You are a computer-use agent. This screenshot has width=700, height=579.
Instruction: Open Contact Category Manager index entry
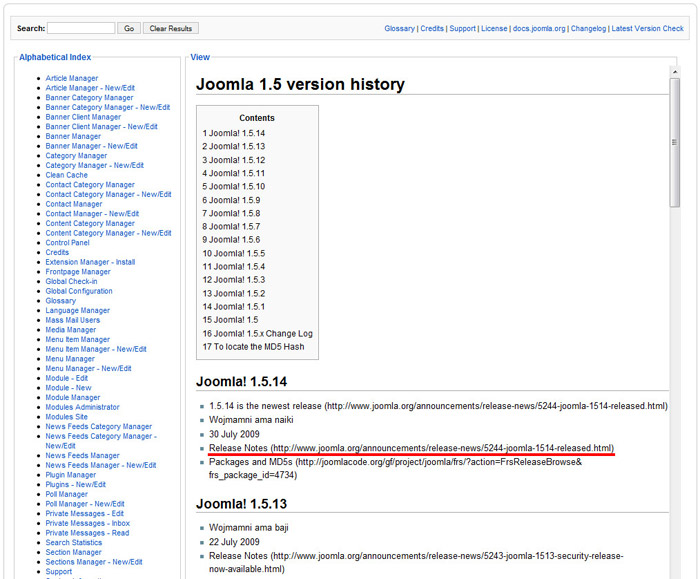tap(90, 185)
